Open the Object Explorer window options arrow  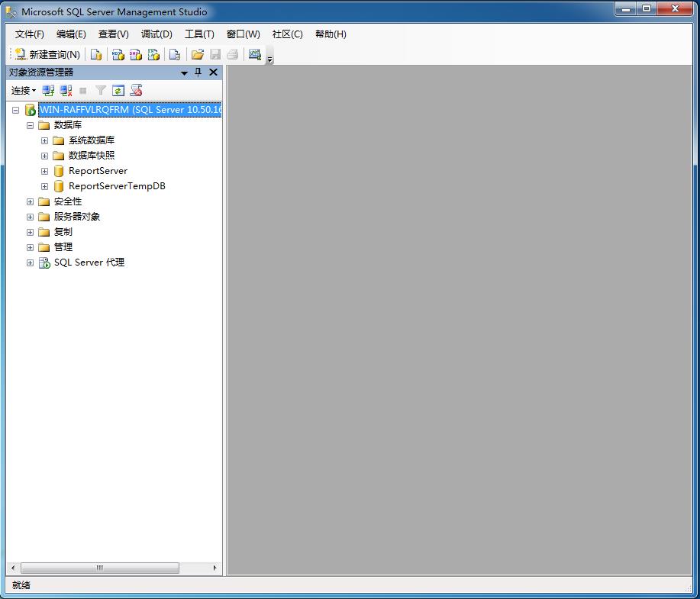click(x=184, y=72)
